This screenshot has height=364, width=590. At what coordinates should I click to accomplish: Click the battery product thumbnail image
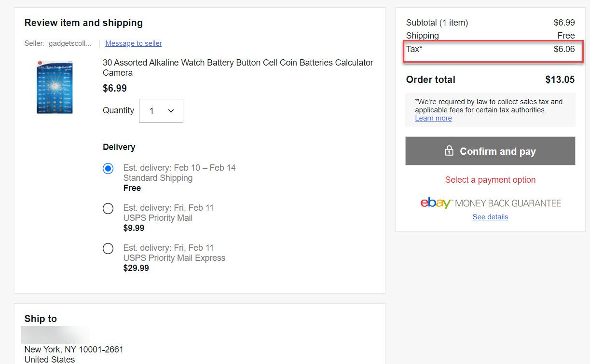coord(54,87)
